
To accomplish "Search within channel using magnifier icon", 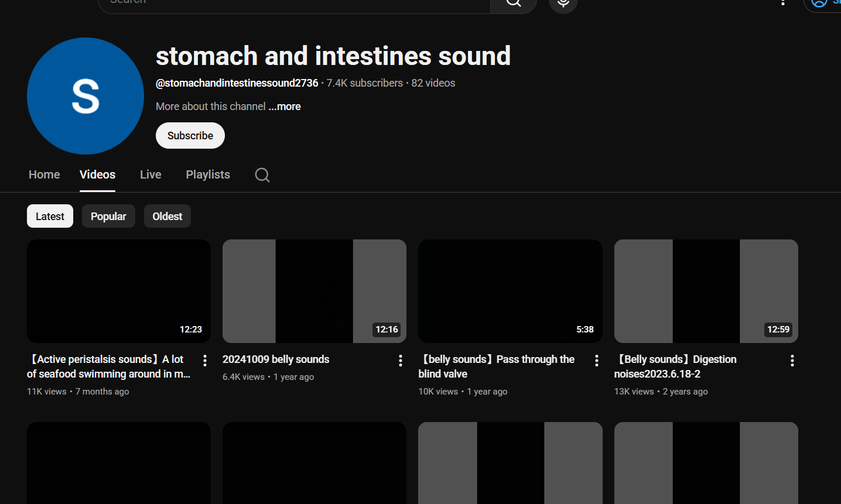I will [262, 175].
